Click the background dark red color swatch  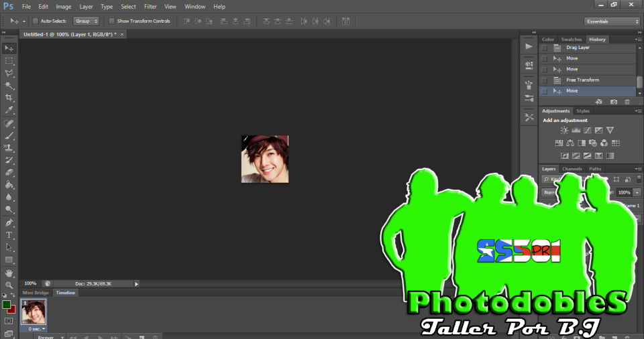point(12,310)
